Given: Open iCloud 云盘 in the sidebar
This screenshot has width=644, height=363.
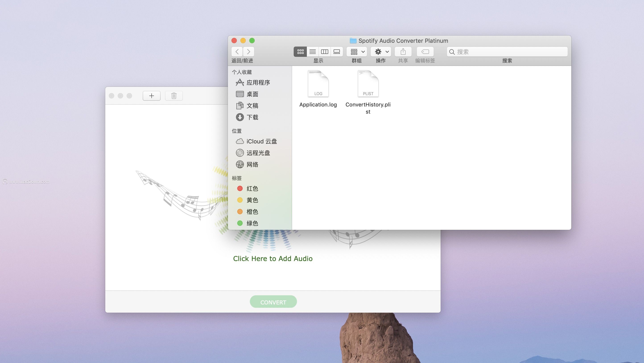Looking at the screenshot, I should point(260,141).
